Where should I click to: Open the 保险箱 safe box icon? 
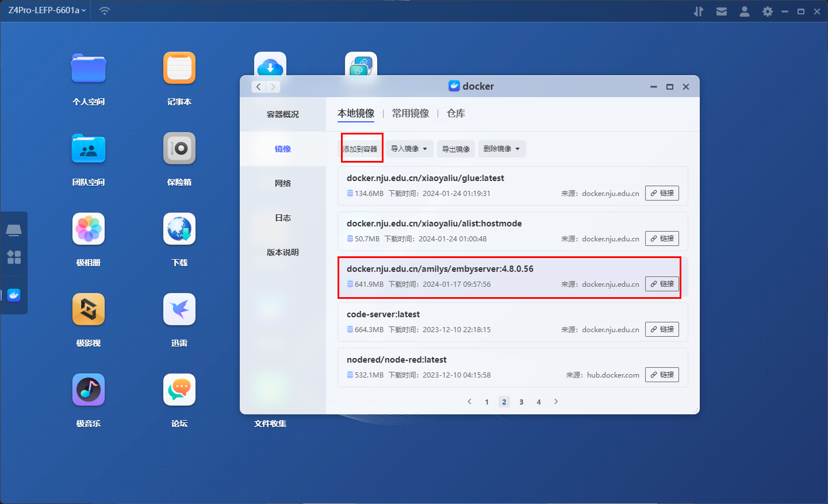coord(179,149)
